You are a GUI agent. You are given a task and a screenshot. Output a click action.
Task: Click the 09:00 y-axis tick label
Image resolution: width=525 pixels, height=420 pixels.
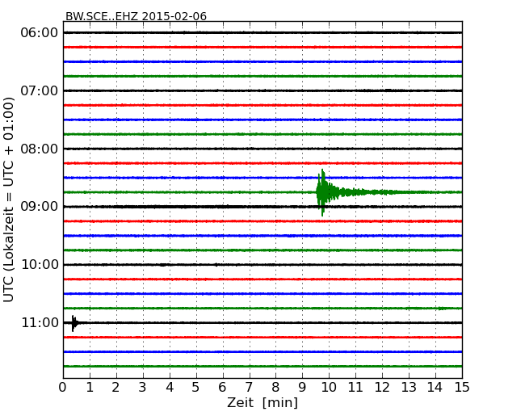click(40, 207)
